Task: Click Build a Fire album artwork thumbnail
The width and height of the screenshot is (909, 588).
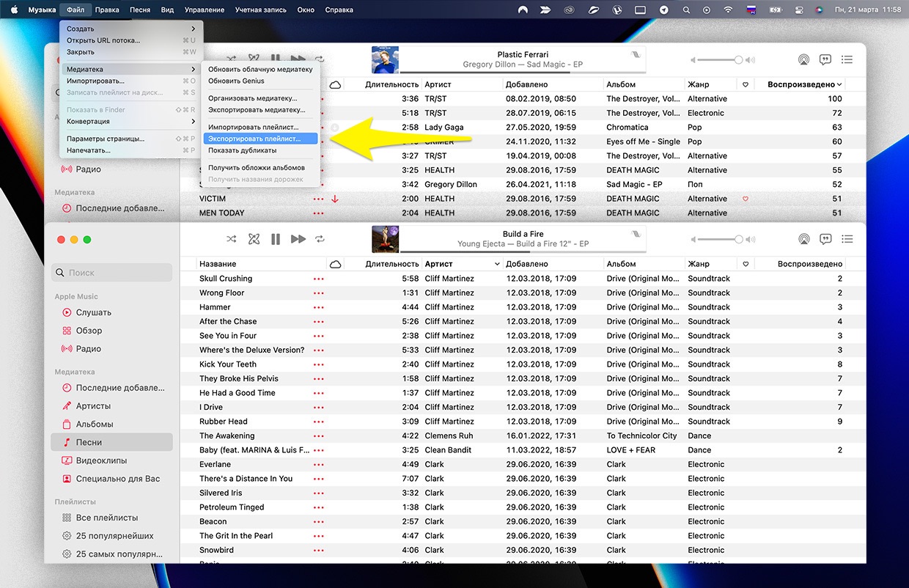Action: click(x=386, y=239)
